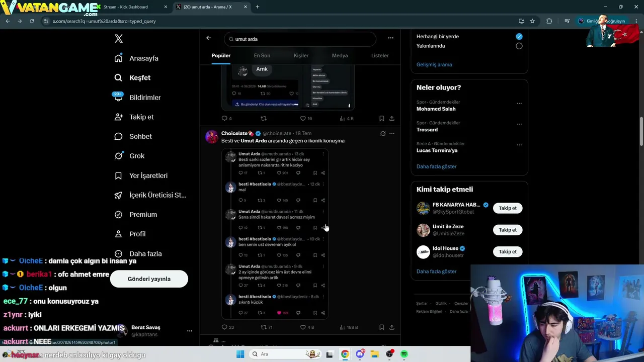Image resolution: width=644 pixels, height=362 pixels.
Task: Follow Idol House with Takip et
Action: [508, 251]
